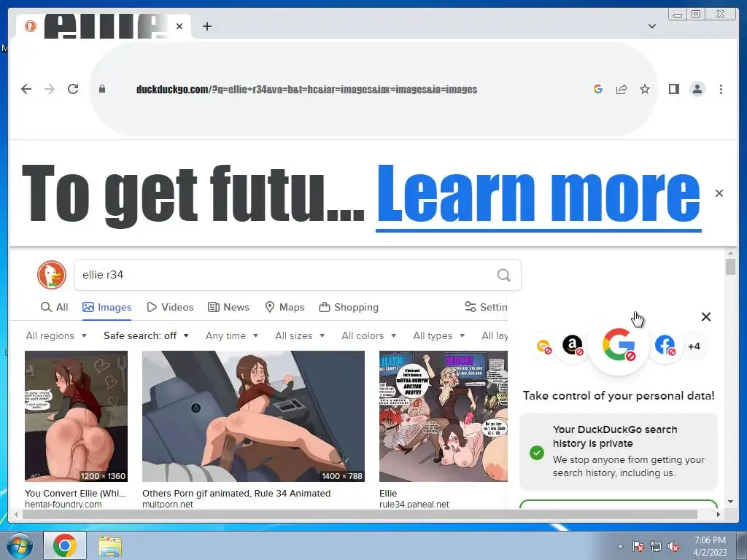Click the Chrome taskbar icon
The height and width of the screenshot is (560, 747).
(x=65, y=545)
